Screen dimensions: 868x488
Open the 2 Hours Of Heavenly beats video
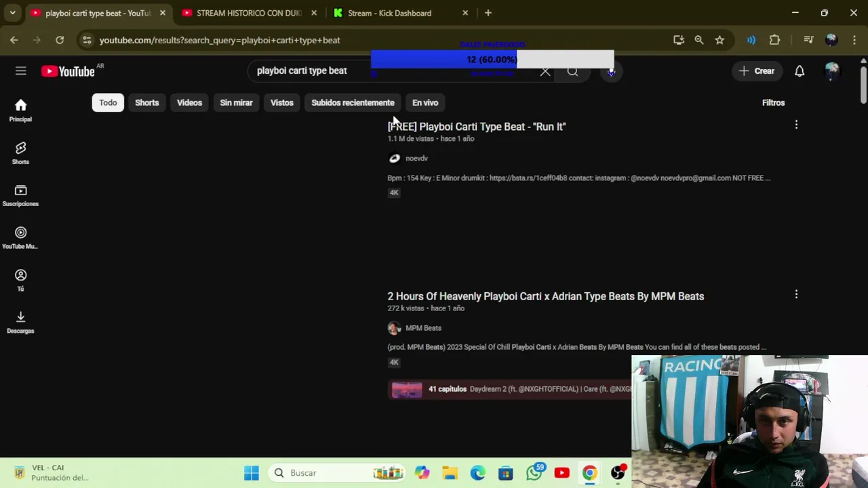coord(545,296)
